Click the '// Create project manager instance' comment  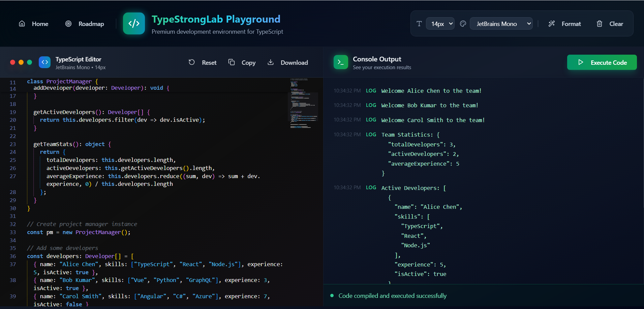click(x=82, y=224)
